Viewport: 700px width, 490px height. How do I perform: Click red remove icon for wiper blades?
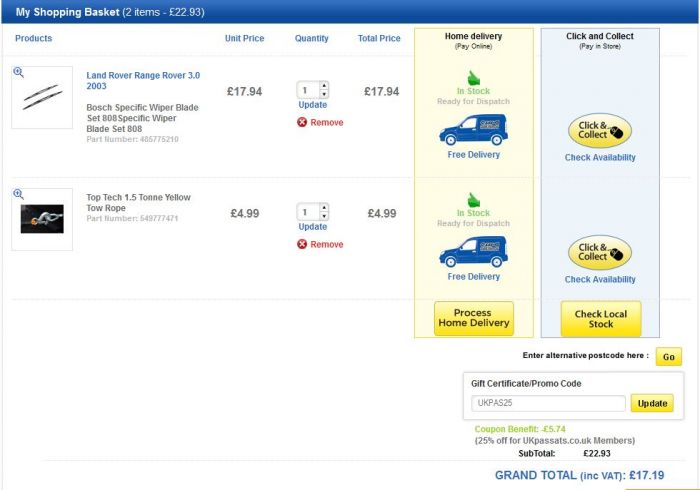point(302,122)
